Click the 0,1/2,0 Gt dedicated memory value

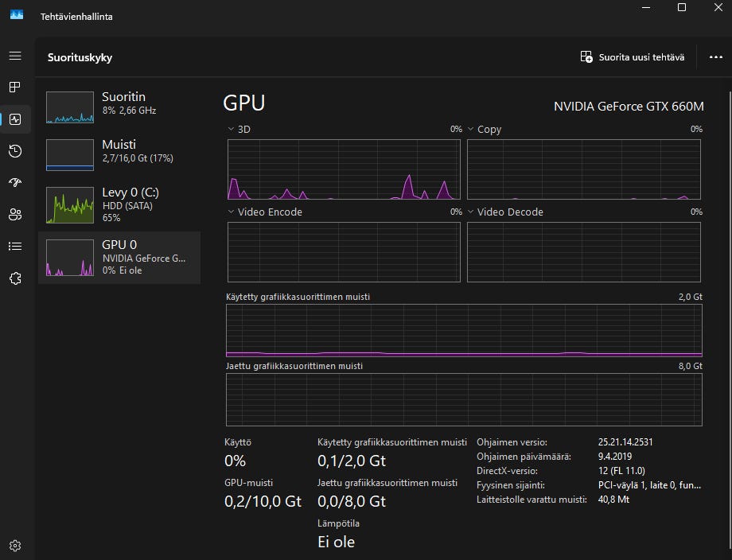[352, 461]
